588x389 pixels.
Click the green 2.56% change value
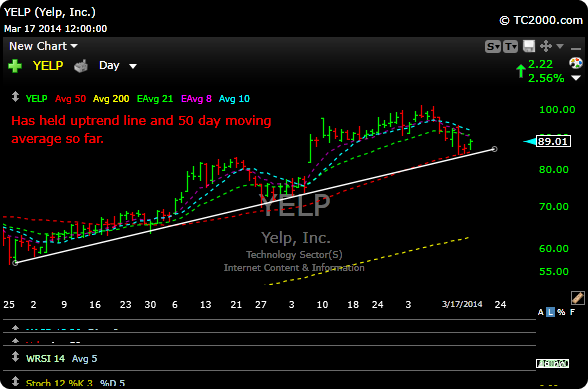click(x=546, y=78)
